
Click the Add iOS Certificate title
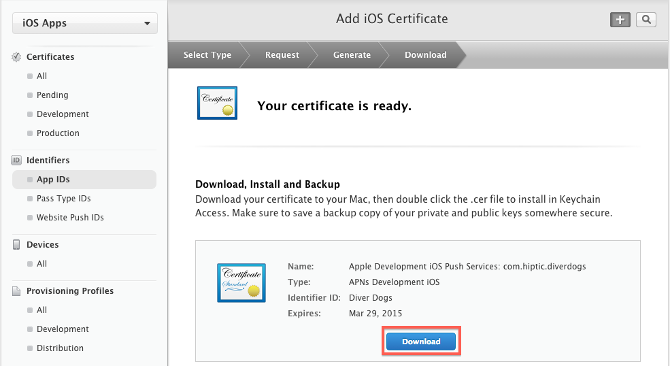tap(392, 19)
